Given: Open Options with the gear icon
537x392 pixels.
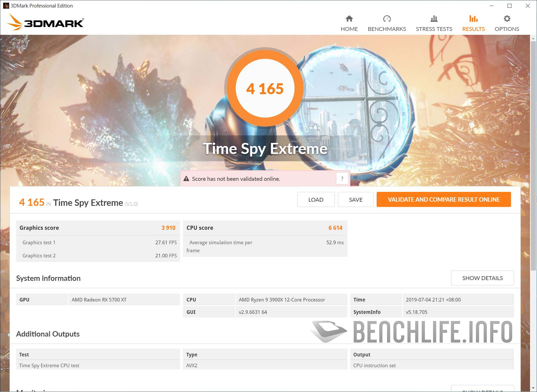Looking at the screenshot, I should tap(507, 18).
